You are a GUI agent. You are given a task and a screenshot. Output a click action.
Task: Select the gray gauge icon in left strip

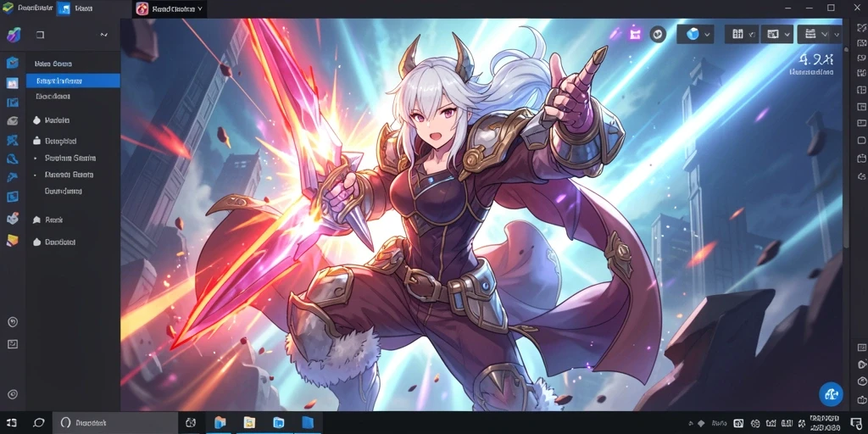coord(12,120)
